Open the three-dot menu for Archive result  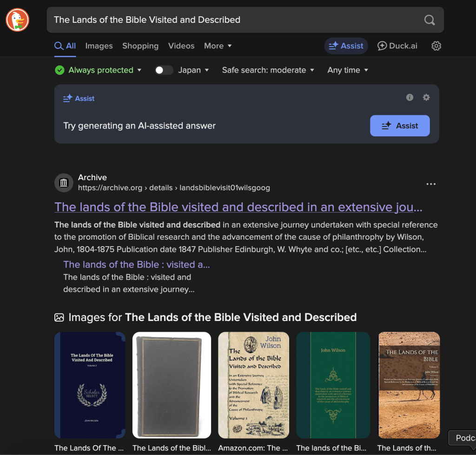431,184
